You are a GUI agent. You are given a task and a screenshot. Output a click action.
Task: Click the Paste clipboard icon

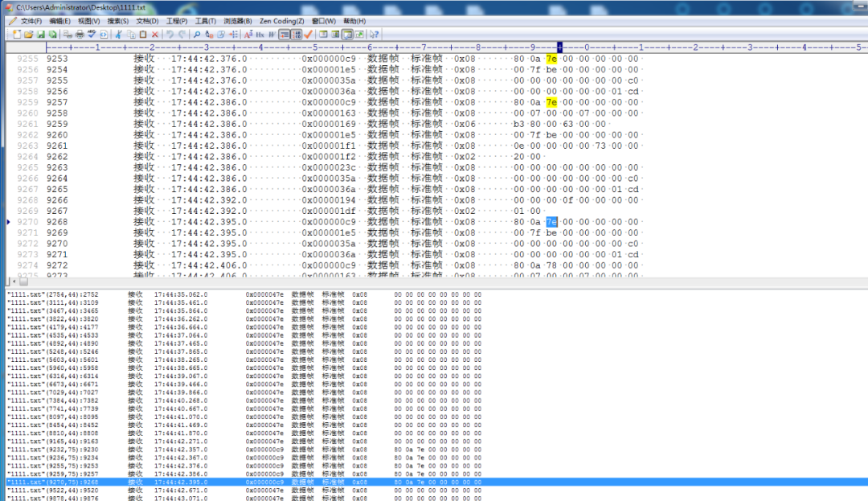pos(143,35)
